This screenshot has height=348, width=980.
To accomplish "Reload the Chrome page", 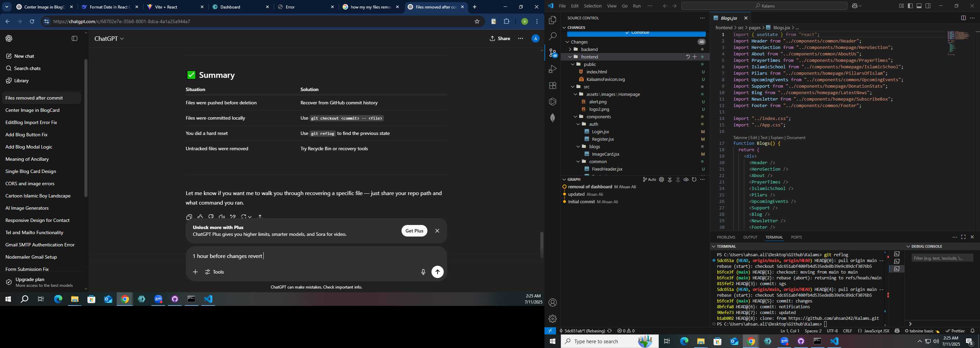I will 32,22.
